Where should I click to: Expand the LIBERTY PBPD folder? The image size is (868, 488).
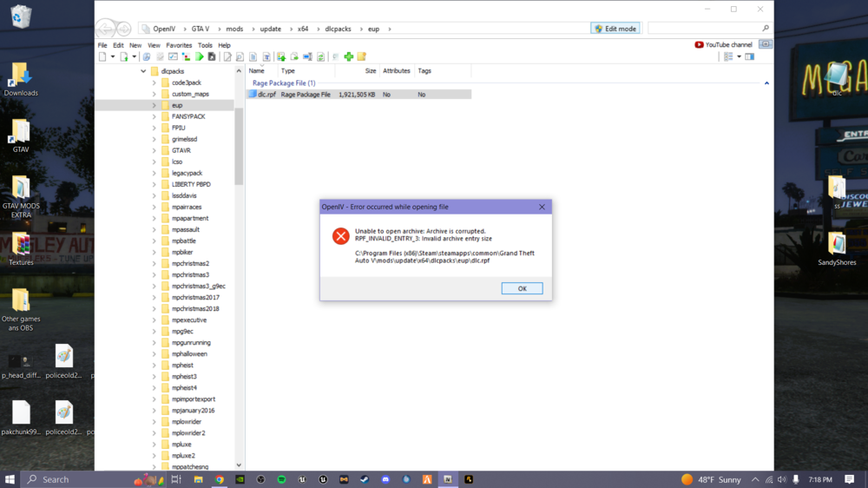154,184
